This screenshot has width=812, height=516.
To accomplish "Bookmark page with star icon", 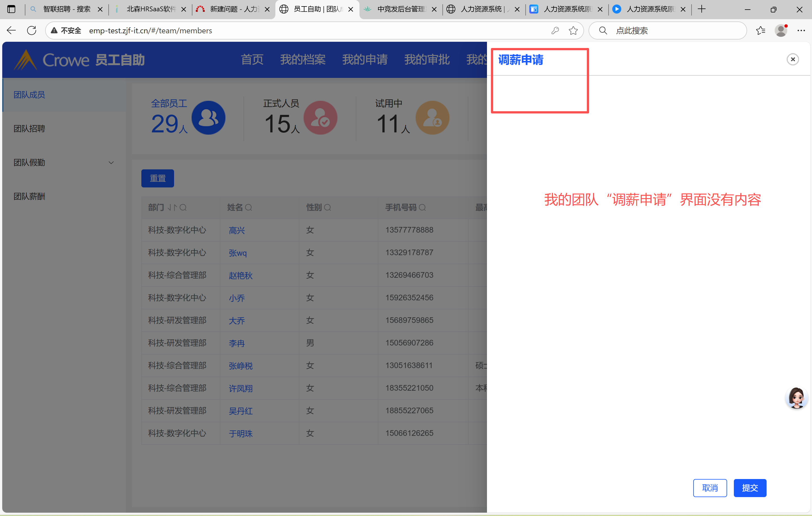I will 573,31.
